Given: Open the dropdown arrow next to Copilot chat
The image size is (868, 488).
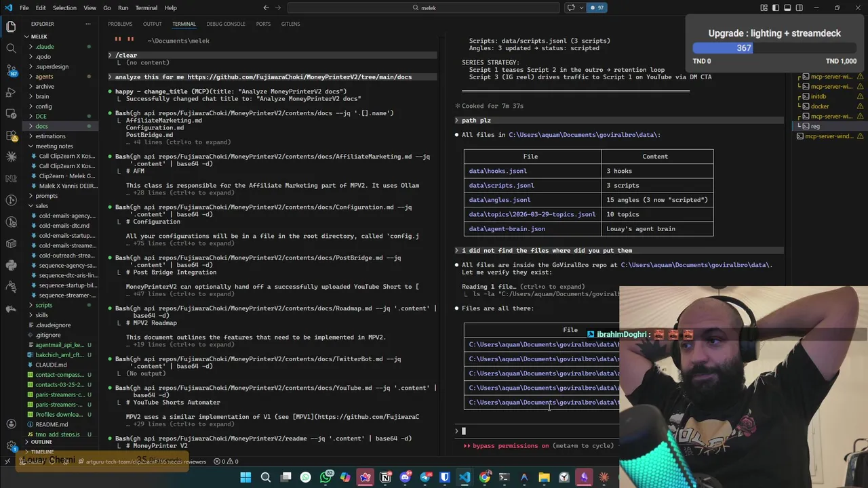Looking at the screenshot, I should (x=580, y=7).
